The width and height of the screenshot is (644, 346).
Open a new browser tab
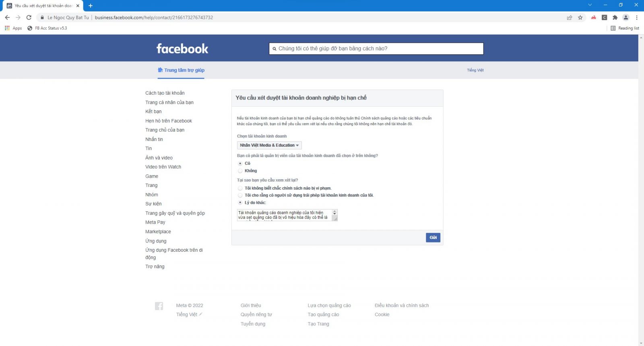click(91, 6)
